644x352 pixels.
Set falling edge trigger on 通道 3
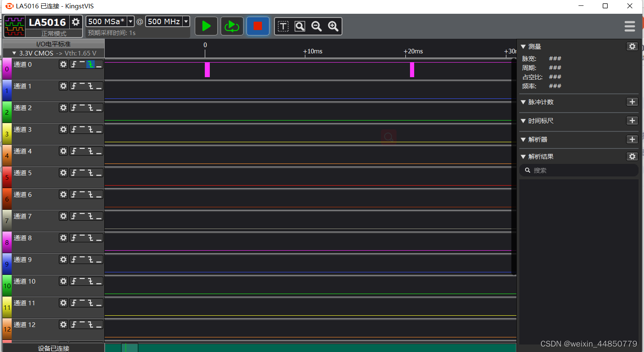(91, 129)
